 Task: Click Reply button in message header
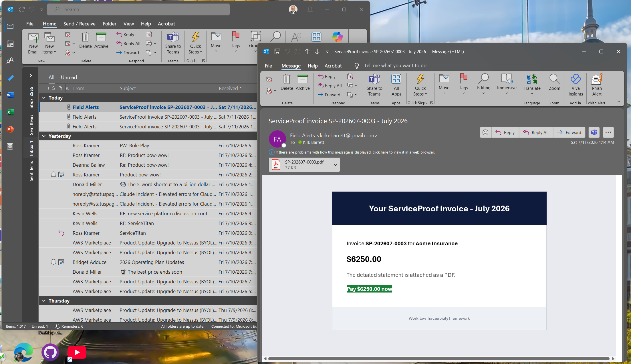point(505,132)
